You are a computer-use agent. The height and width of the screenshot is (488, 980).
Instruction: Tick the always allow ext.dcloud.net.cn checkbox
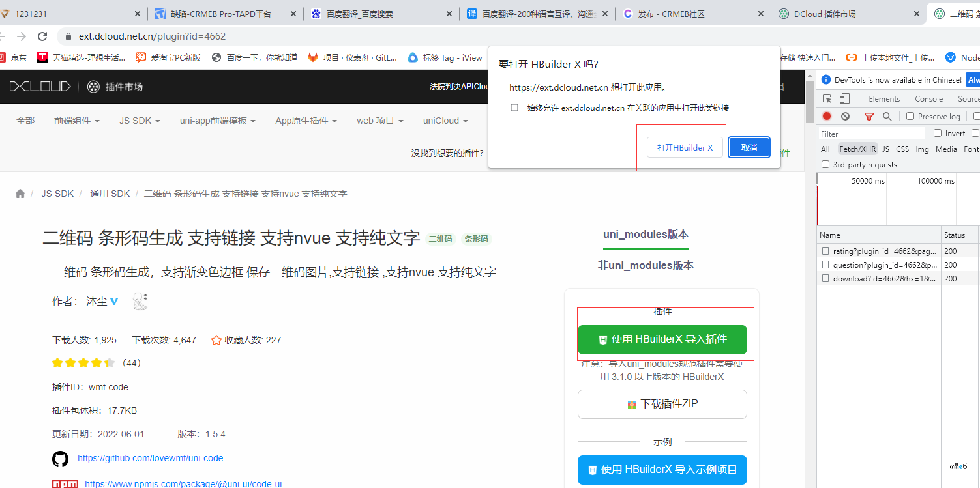[x=514, y=108]
